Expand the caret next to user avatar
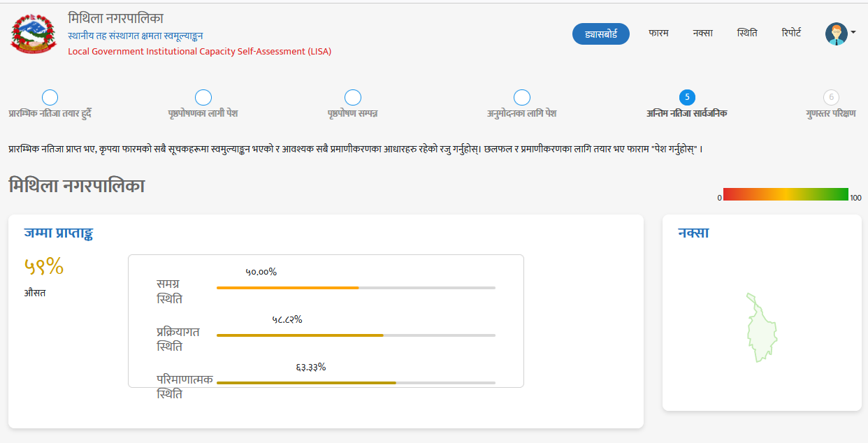Viewport: 868px width, 443px height. (853, 33)
